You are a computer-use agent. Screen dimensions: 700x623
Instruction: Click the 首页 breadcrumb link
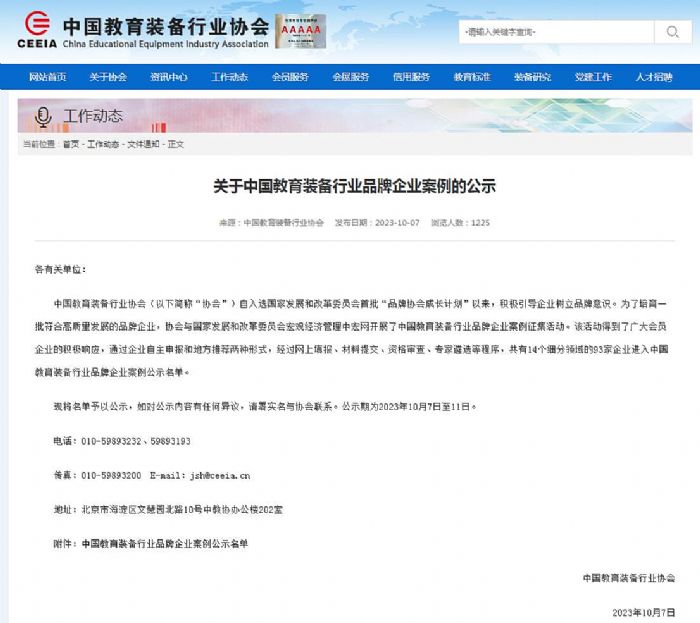tap(70, 144)
